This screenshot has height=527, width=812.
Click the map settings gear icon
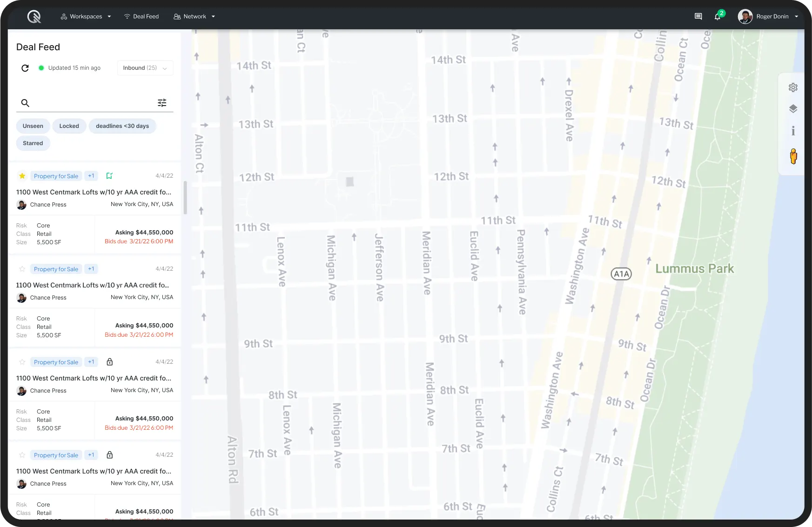click(793, 87)
